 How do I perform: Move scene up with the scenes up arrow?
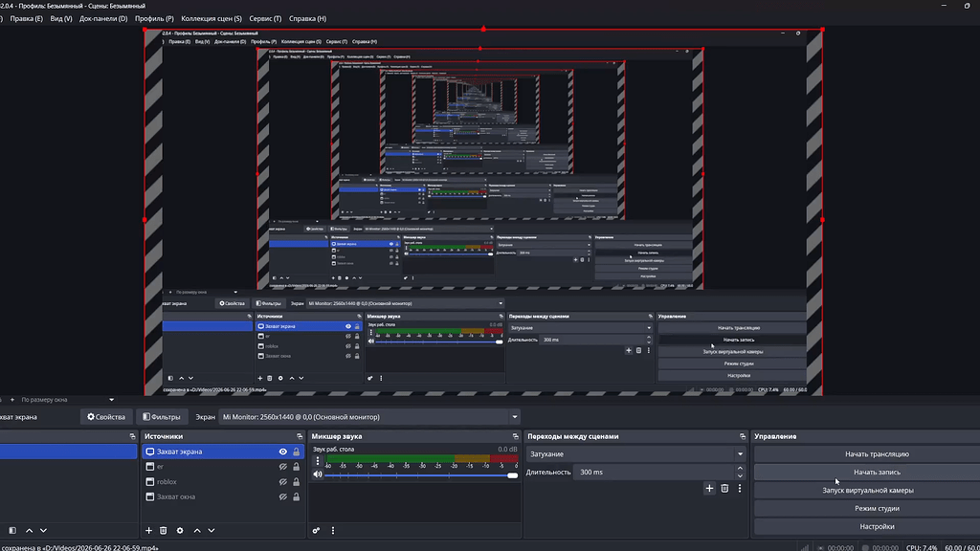coord(29,530)
